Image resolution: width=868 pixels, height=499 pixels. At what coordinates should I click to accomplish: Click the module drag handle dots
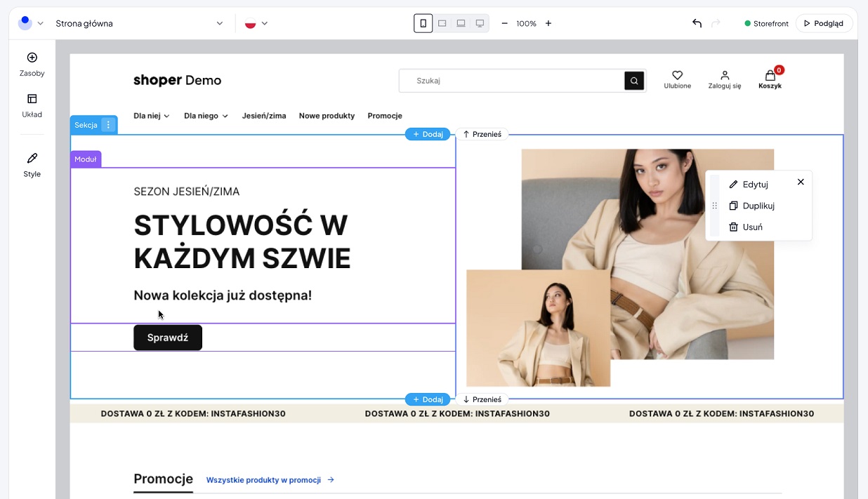point(715,206)
